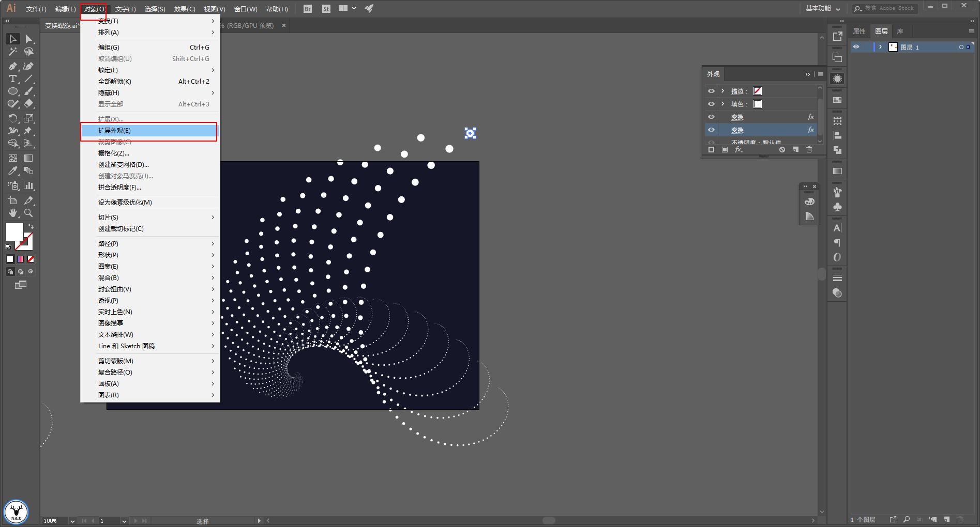Click the fx add effect icon in Appearance panel
This screenshot has height=527, width=980.
pyautogui.click(x=738, y=149)
